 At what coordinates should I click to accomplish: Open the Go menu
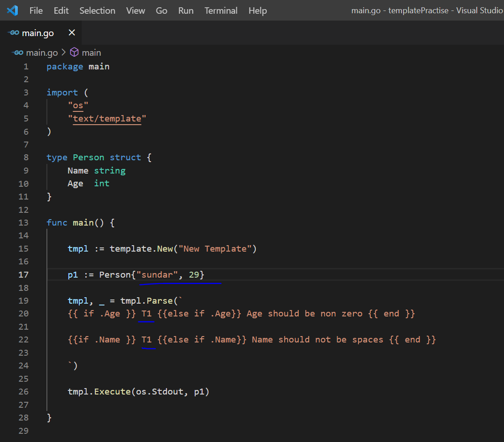click(x=161, y=11)
